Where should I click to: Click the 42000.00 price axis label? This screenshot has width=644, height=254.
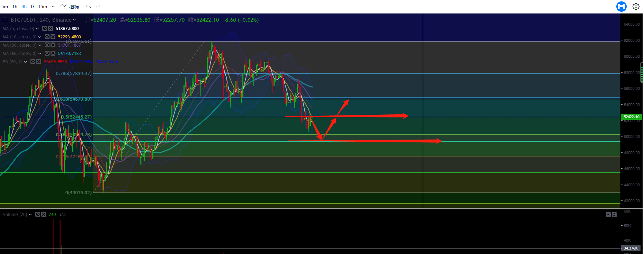632,201
